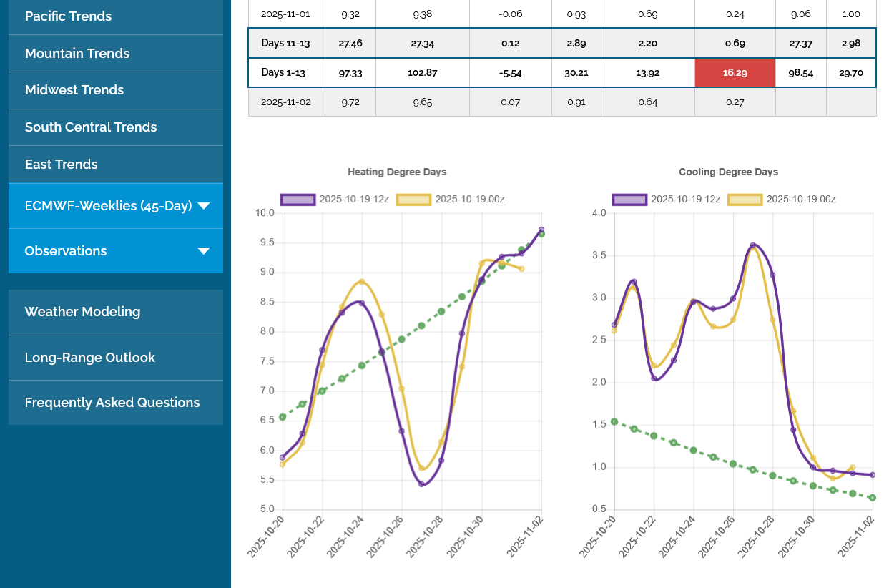Open South Central Trends
The height and width of the screenshot is (588, 884).
click(91, 127)
